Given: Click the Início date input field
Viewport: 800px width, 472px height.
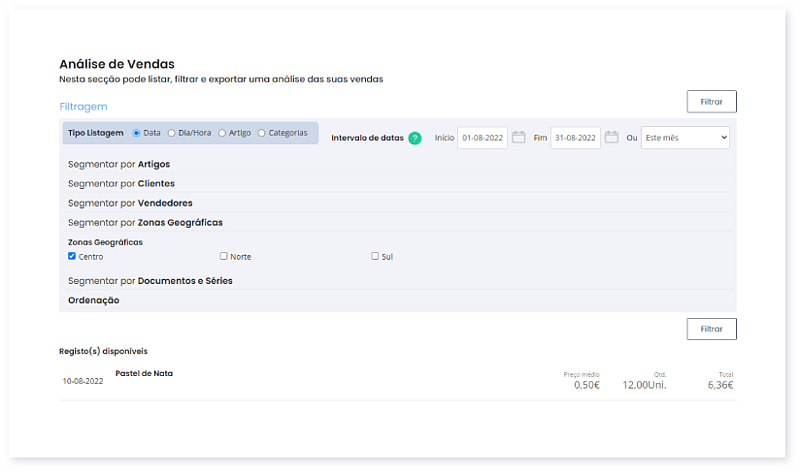Looking at the screenshot, I should pyautogui.click(x=482, y=138).
